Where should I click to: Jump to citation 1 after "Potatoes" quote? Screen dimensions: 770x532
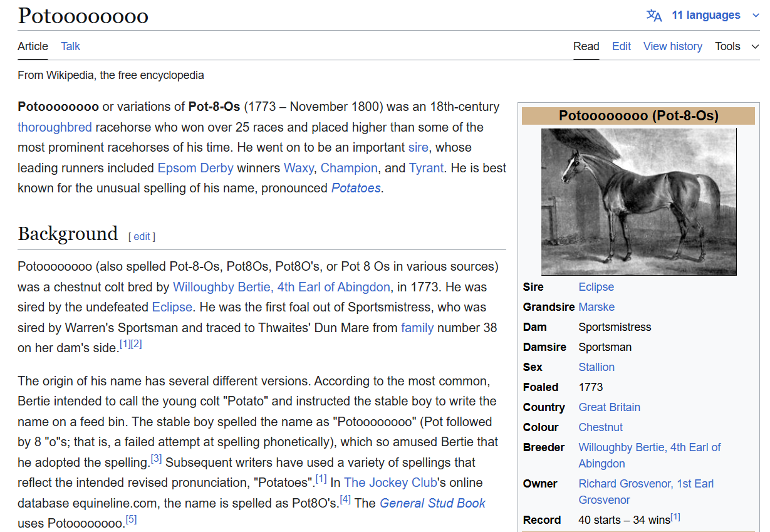click(321, 479)
